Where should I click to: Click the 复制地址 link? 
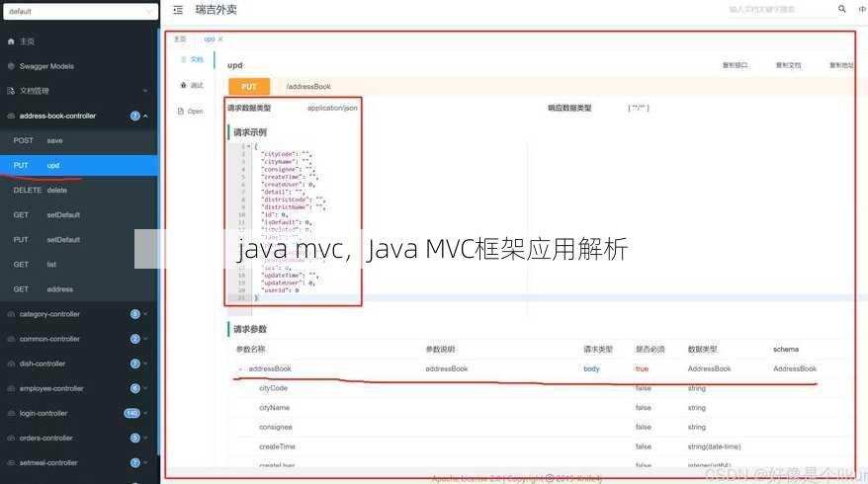click(x=841, y=65)
